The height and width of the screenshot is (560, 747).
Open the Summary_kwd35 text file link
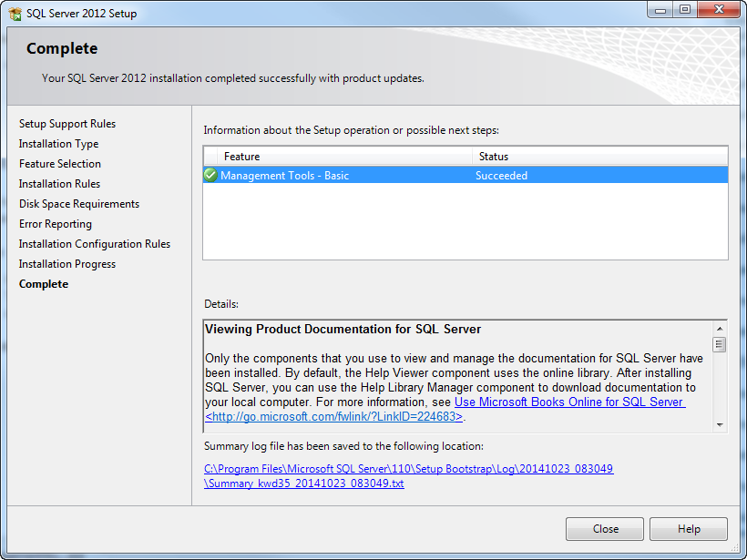(x=304, y=484)
